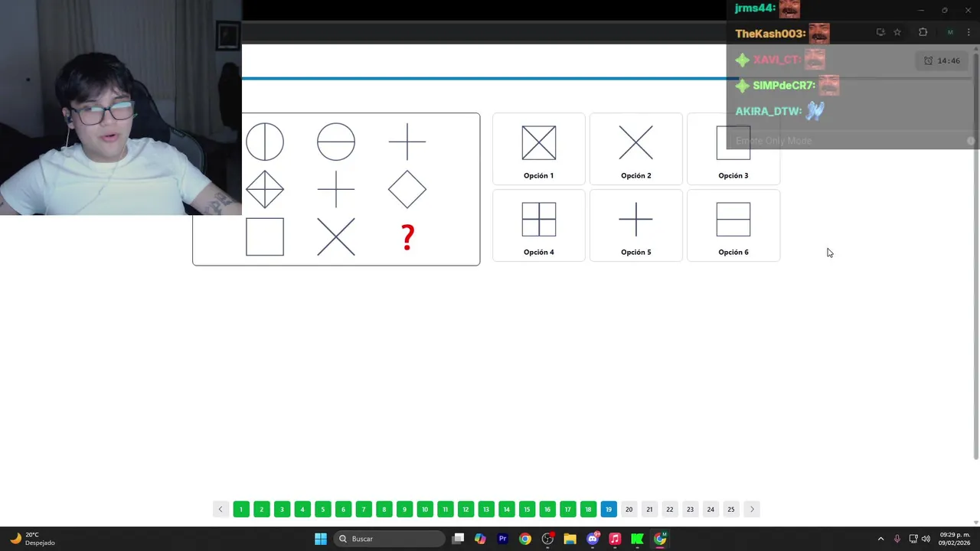Switch to active Chrome profile window on taskbar
Screen dimensions: 980x551
click(x=660, y=539)
